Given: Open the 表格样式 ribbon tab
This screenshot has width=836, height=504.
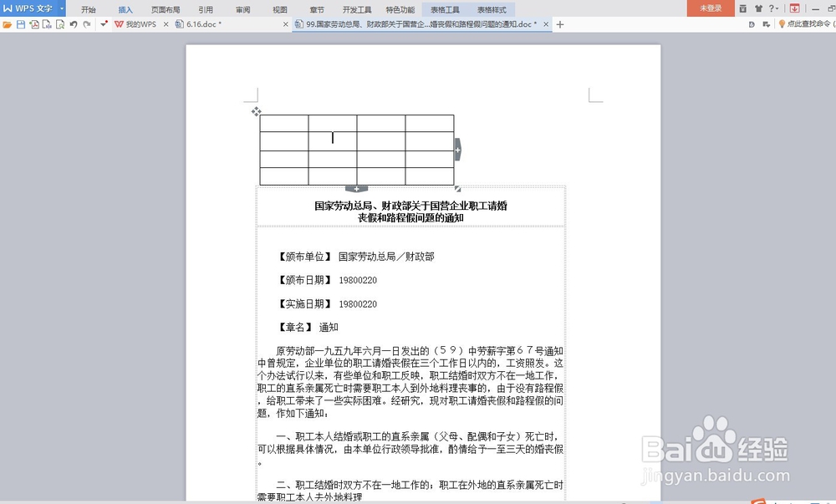Looking at the screenshot, I should tap(492, 9).
